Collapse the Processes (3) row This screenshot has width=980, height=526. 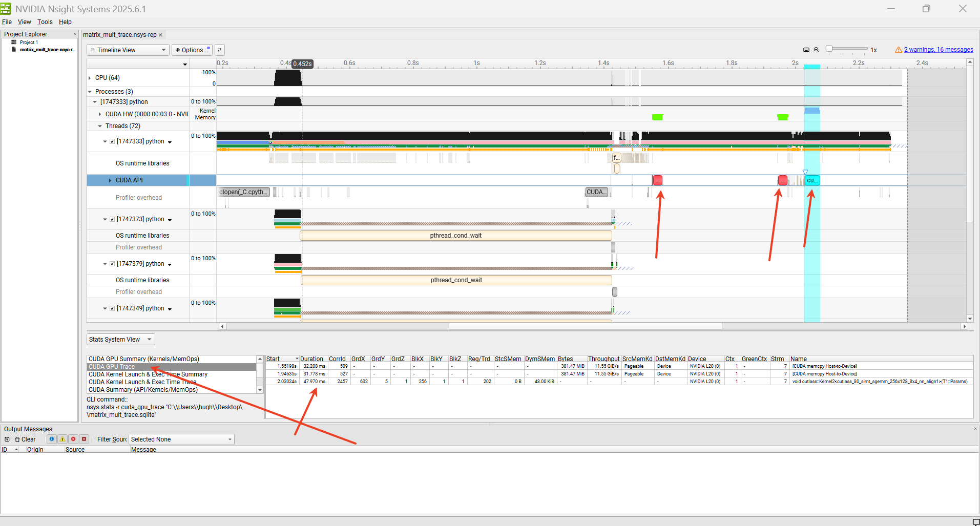point(90,92)
